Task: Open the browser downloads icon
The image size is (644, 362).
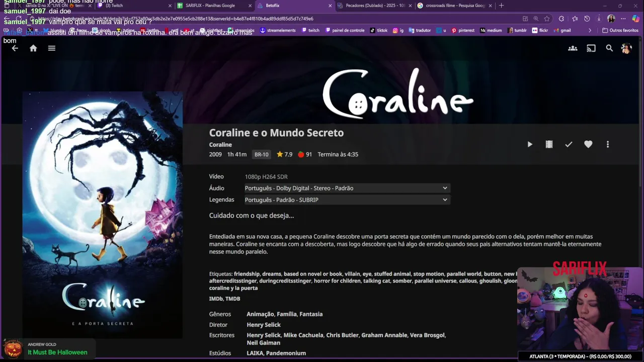Action: tap(599, 19)
